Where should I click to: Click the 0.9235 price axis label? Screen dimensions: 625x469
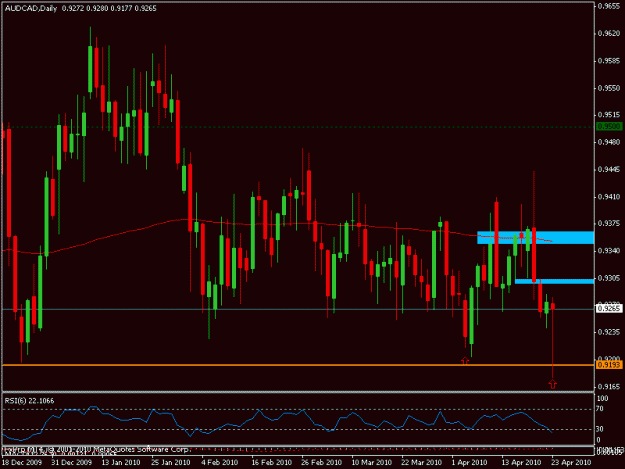[609, 332]
